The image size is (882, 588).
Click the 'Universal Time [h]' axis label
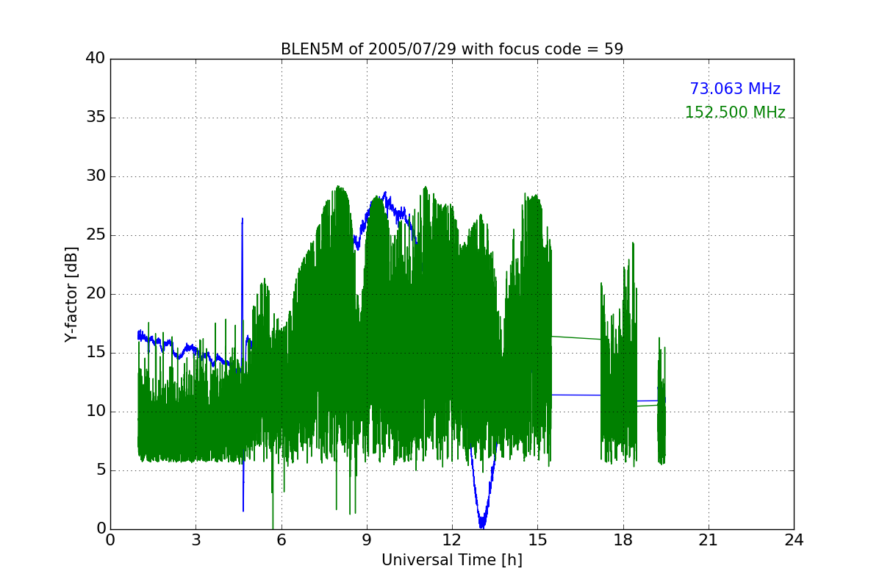tap(451, 560)
